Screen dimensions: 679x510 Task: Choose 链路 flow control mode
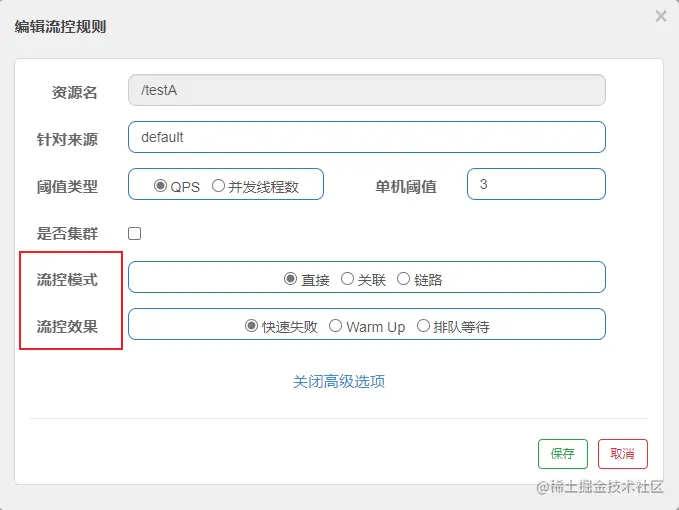(x=403, y=279)
